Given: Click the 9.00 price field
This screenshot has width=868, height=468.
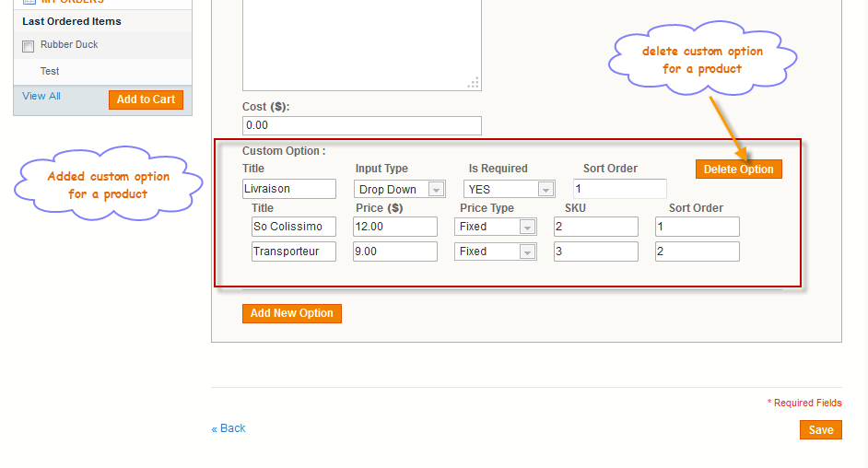Looking at the screenshot, I should click(395, 252).
